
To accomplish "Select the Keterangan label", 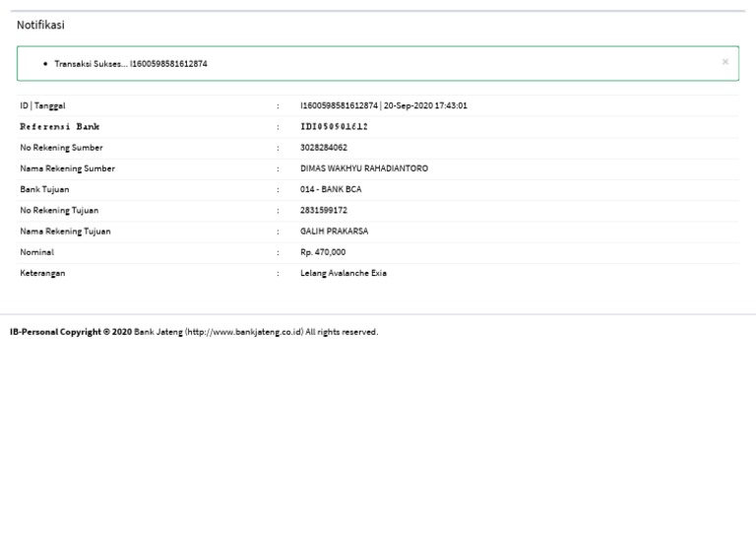I will pyautogui.click(x=42, y=273).
